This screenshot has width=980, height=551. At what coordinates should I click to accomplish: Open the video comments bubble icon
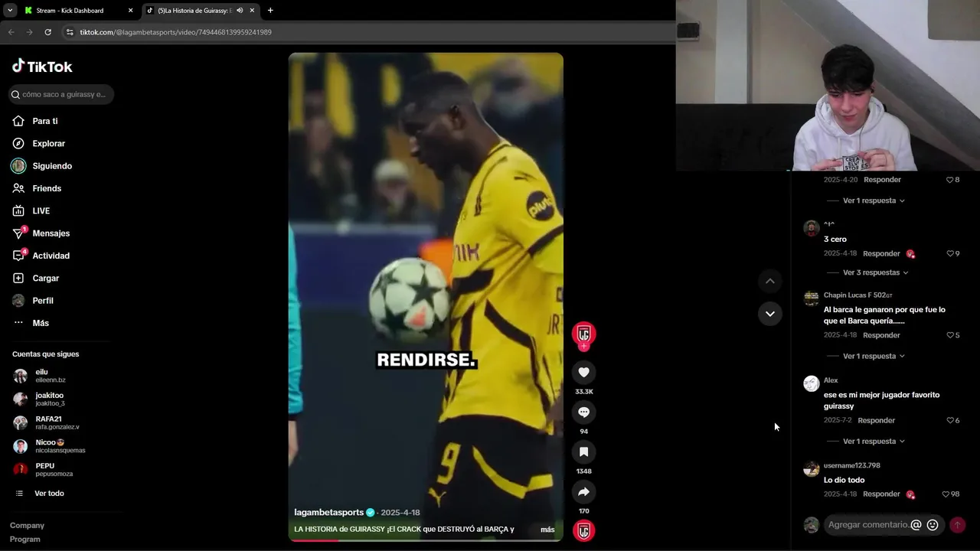(583, 412)
